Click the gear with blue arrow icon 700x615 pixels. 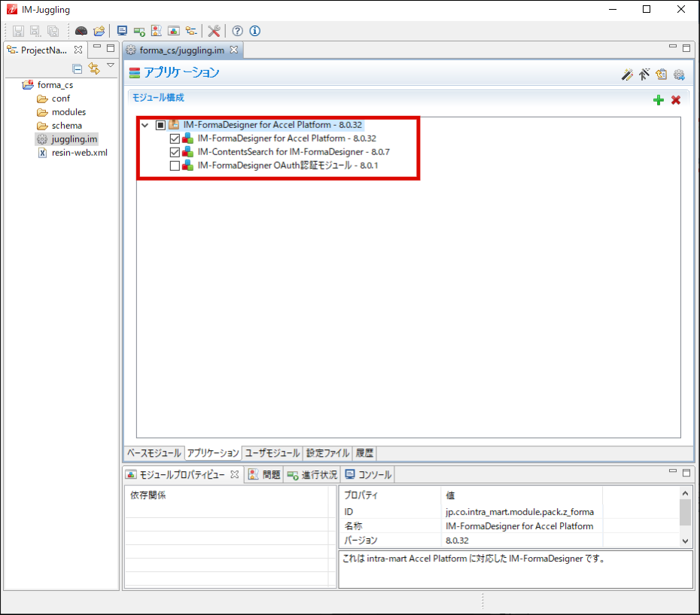pos(679,74)
